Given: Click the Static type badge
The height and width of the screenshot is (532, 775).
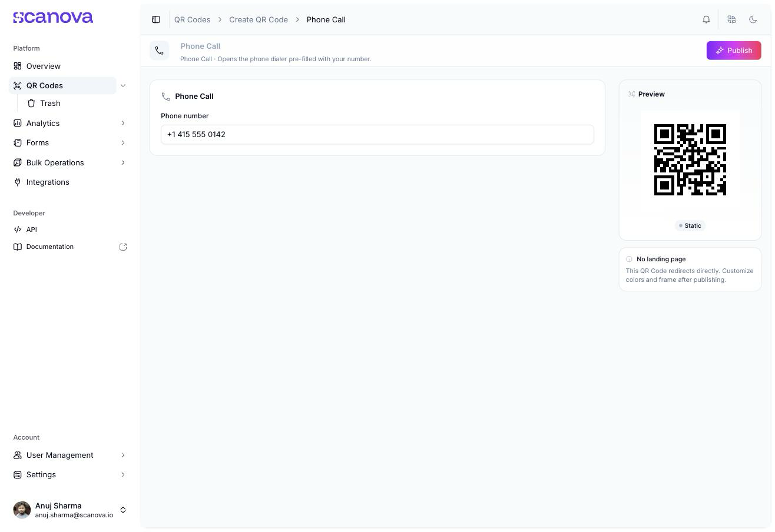Looking at the screenshot, I should click(690, 225).
